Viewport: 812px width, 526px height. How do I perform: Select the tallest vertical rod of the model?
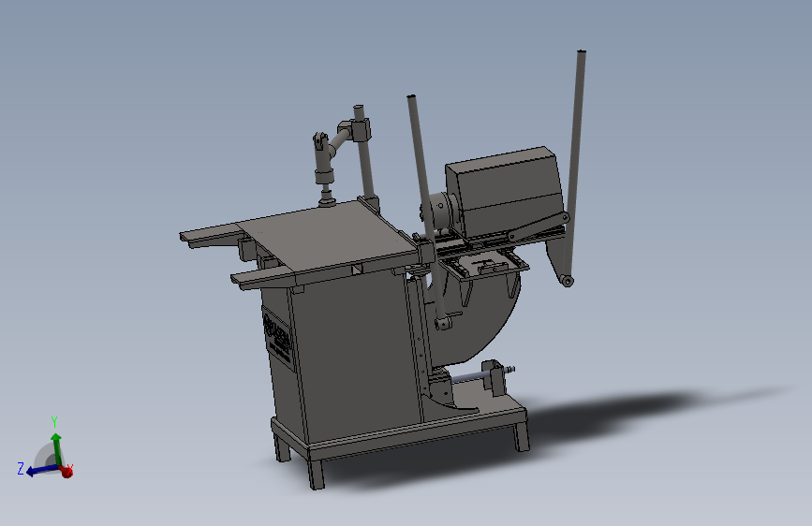pos(574,166)
